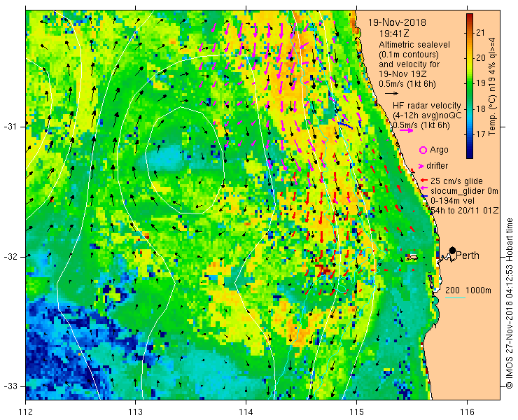Click the 'HF radar velocity' legend text
The height and width of the screenshot is (420, 518).
427,106
